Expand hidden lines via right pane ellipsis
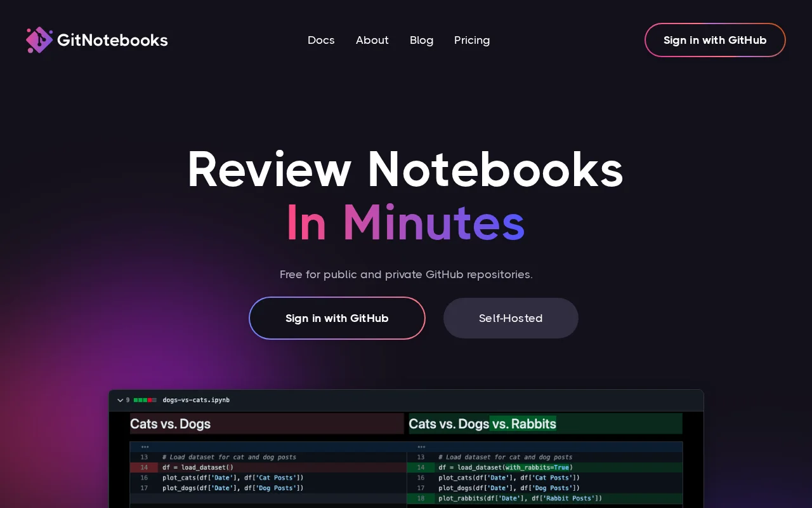 tap(421, 447)
